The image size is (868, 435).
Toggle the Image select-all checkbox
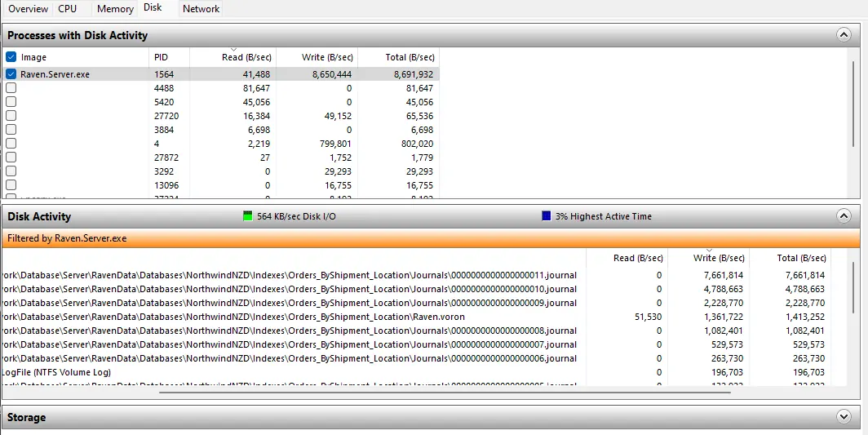11,57
